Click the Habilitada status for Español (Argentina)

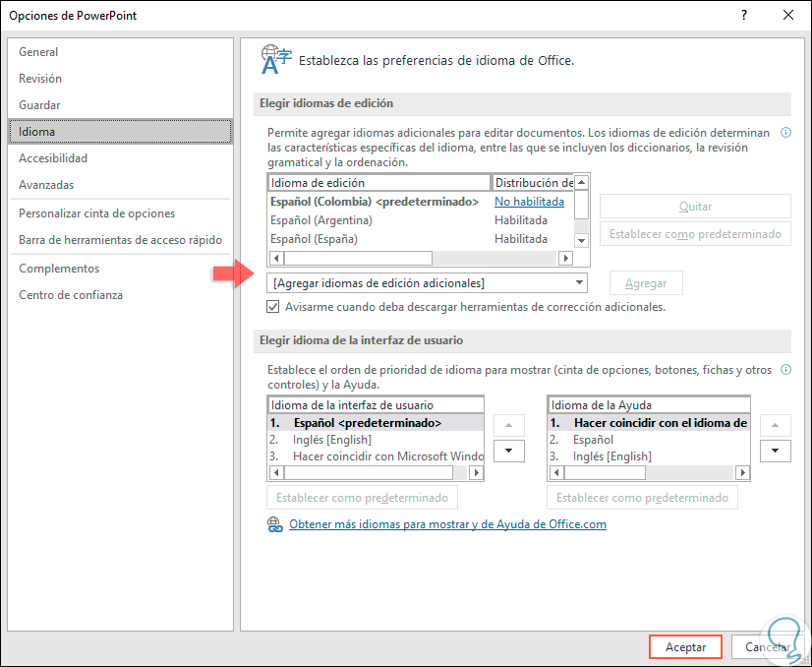tap(520, 220)
